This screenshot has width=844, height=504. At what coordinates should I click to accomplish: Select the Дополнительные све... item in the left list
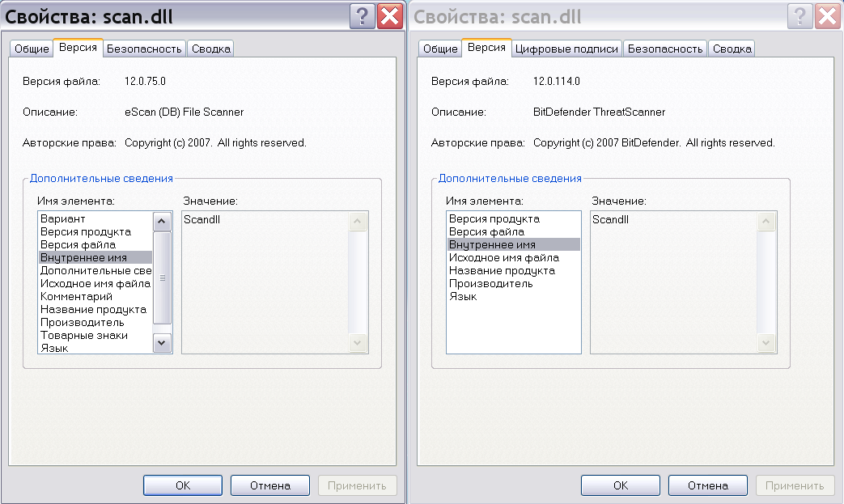pyautogui.click(x=95, y=270)
